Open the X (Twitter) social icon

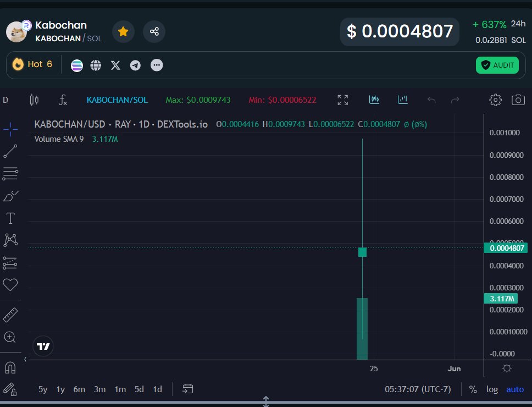(116, 65)
